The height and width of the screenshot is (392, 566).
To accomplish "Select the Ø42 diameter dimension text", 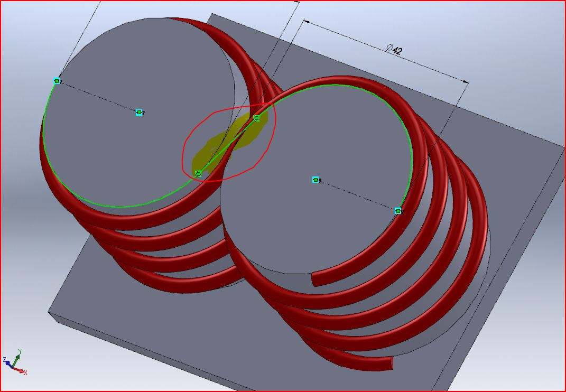I will coord(394,49).
